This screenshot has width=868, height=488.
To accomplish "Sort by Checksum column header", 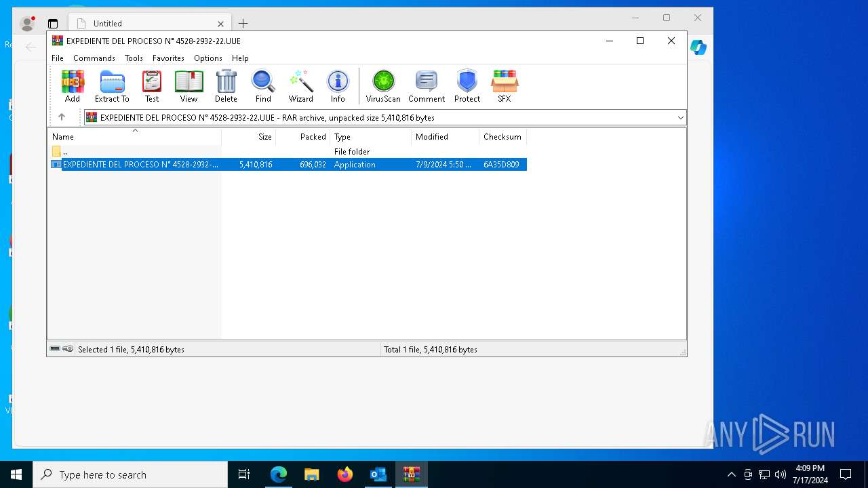I will [x=503, y=136].
